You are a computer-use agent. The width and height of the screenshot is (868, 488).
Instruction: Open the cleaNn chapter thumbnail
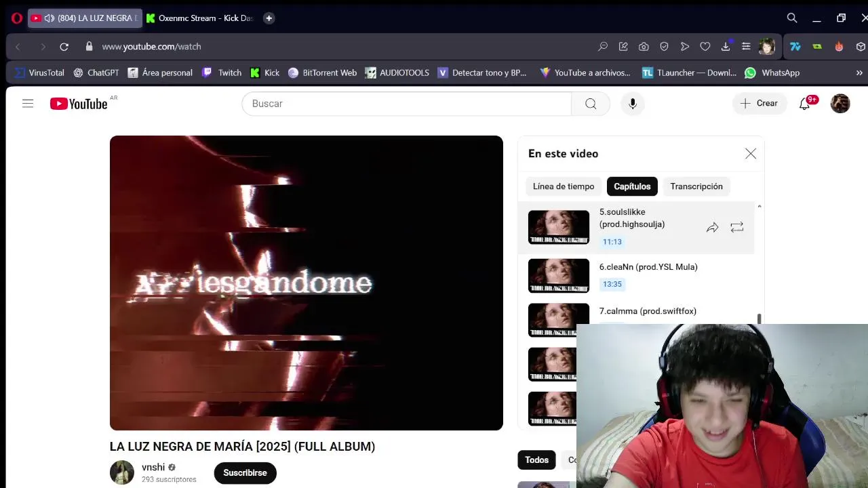tap(559, 275)
